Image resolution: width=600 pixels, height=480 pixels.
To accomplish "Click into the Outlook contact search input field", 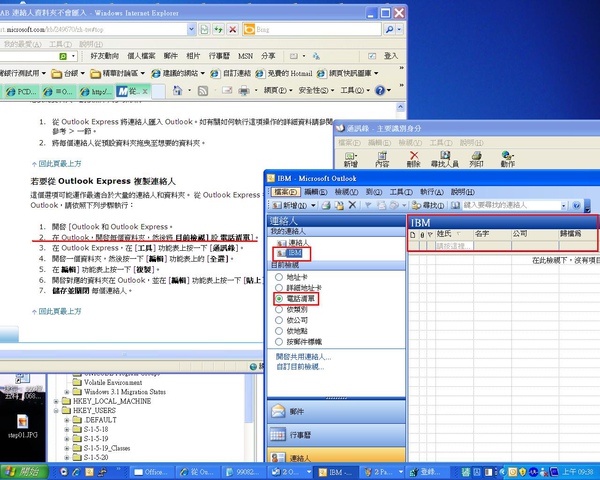I will (511, 206).
